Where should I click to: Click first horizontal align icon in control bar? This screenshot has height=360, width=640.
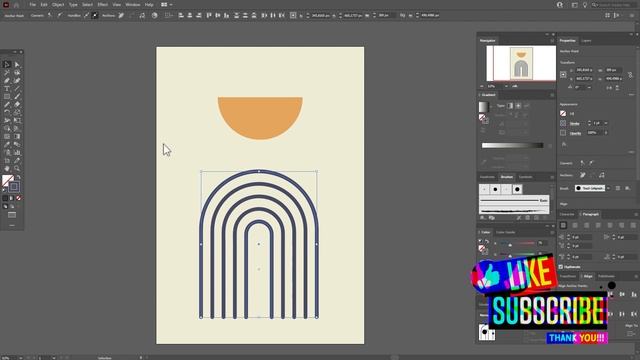[181, 16]
